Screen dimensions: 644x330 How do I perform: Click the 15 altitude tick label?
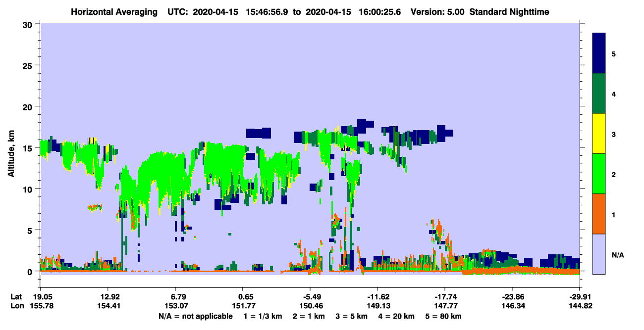coord(29,148)
